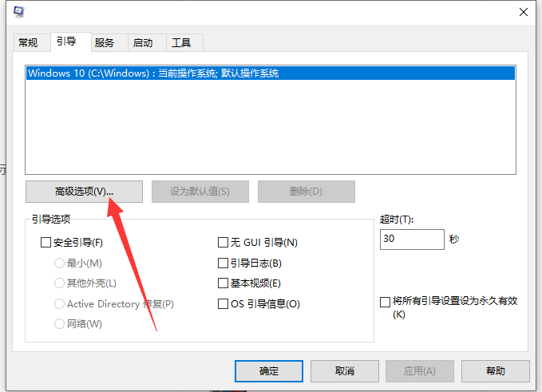Check the 基本视频(E) option

coord(224,283)
